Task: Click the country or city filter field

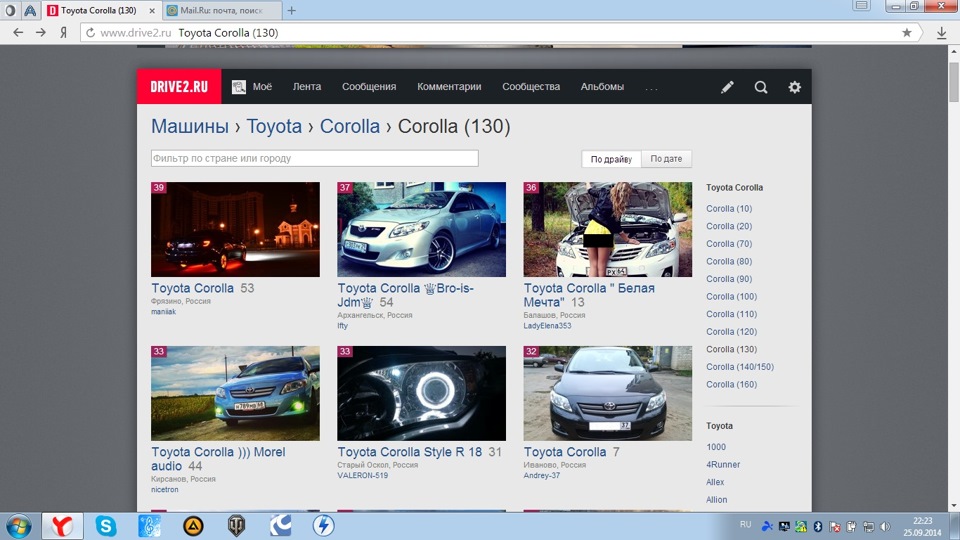Action: tap(315, 158)
